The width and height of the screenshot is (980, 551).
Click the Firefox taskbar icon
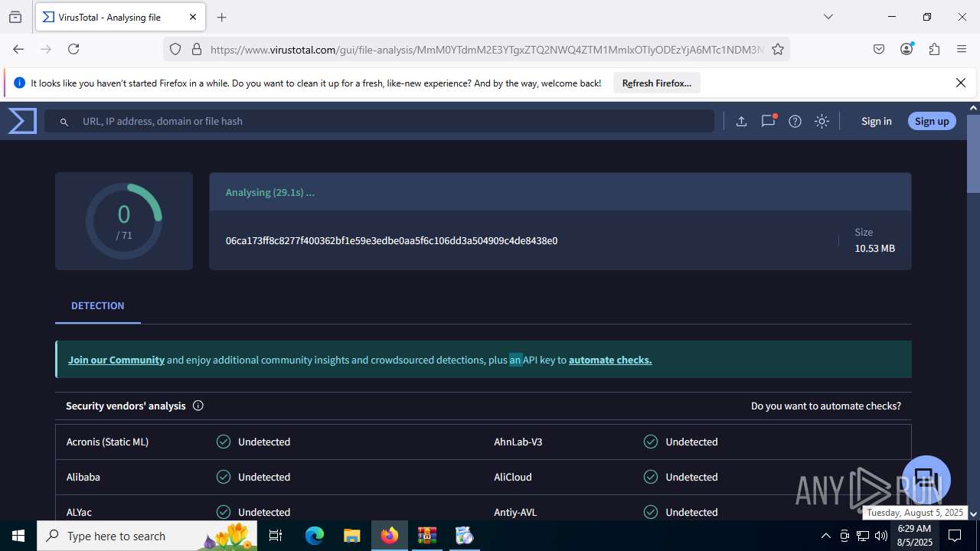coord(390,536)
